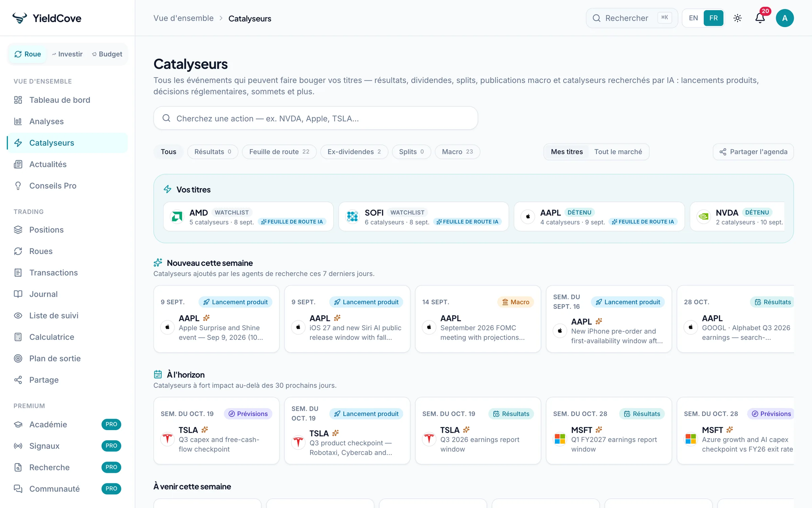
Task: Filter by Macro
Action: tap(457, 152)
